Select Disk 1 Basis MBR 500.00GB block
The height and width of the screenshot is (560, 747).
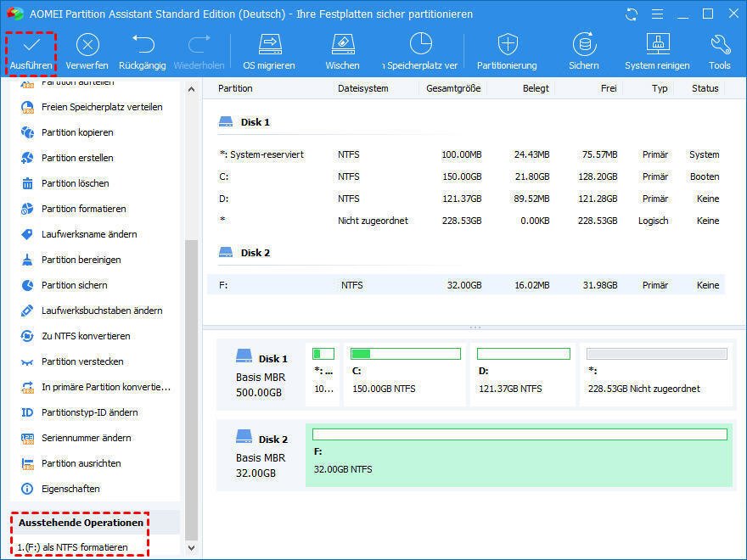click(261, 374)
